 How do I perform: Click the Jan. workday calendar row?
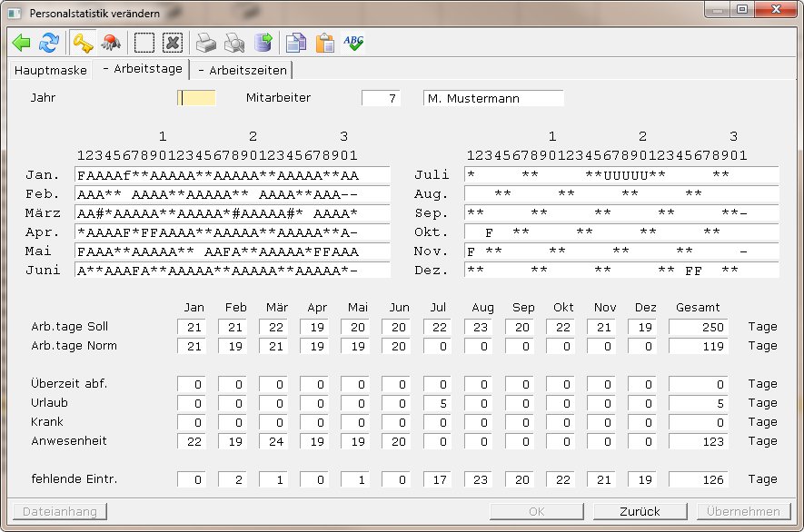[233, 175]
